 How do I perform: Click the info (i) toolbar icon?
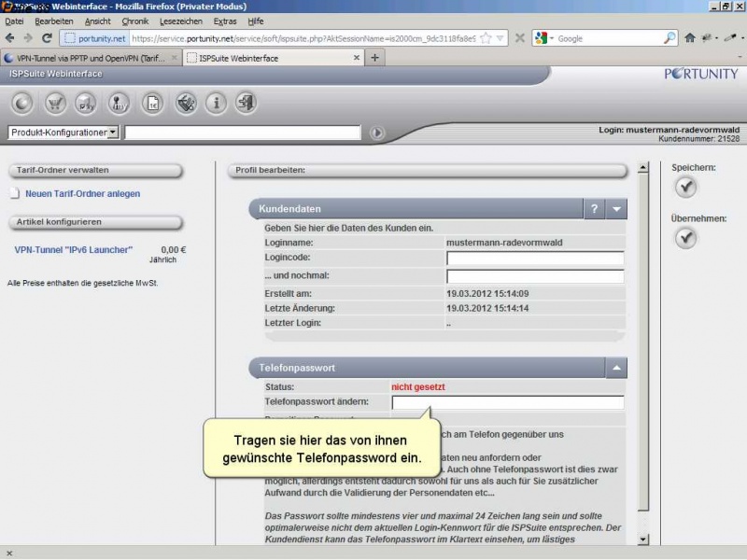(216, 104)
